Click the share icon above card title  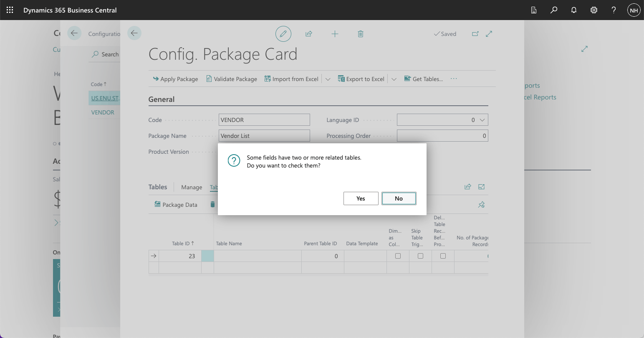tap(309, 34)
